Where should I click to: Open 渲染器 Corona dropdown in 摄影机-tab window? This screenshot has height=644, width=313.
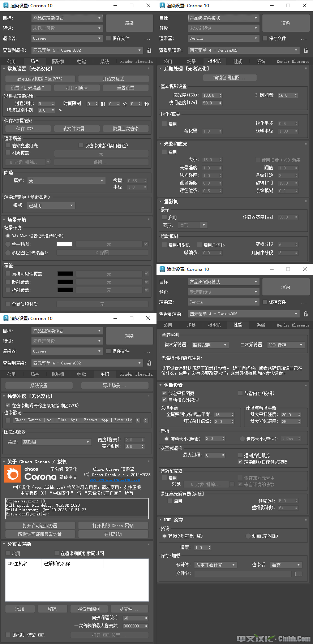[x=224, y=38]
